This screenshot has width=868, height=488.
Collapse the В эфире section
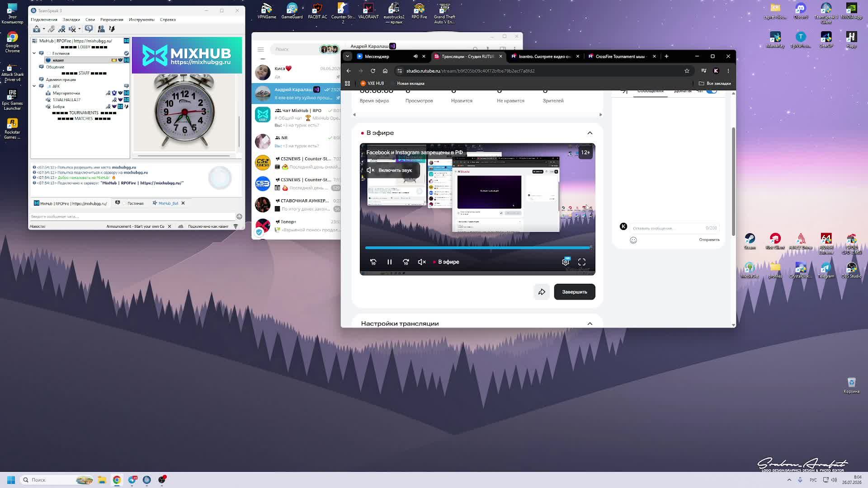point(590,133)
